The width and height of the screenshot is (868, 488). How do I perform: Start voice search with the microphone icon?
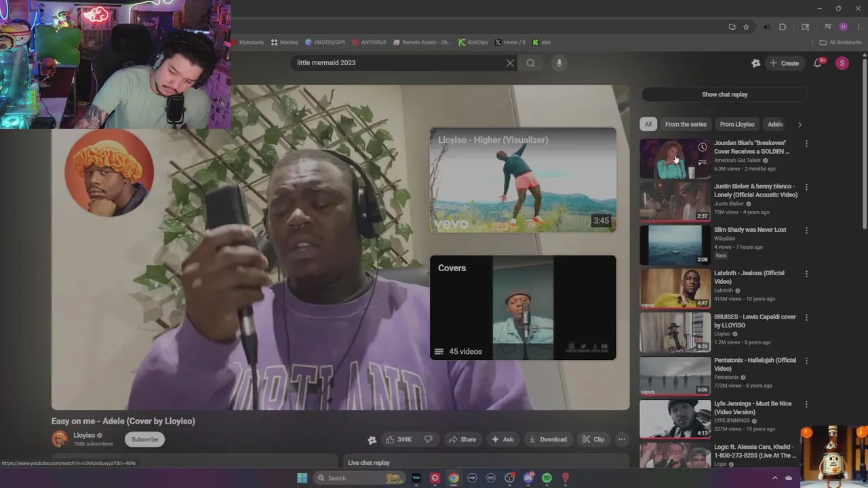pyautogui.click(x=559, y=63)
